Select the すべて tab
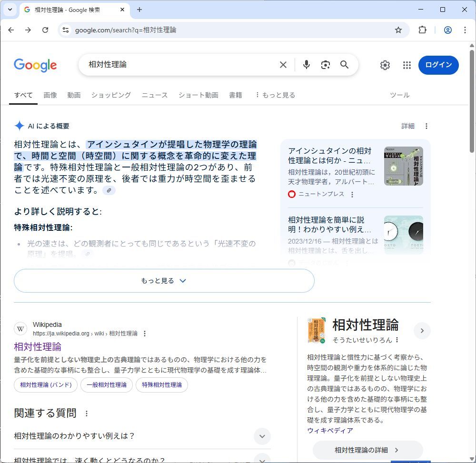Screen dimensions: 476x463 [23, 95]
